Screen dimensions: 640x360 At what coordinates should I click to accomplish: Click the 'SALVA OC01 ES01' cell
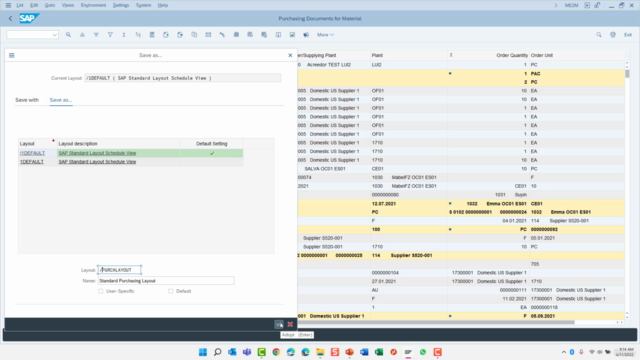click(x=325, y=169)
